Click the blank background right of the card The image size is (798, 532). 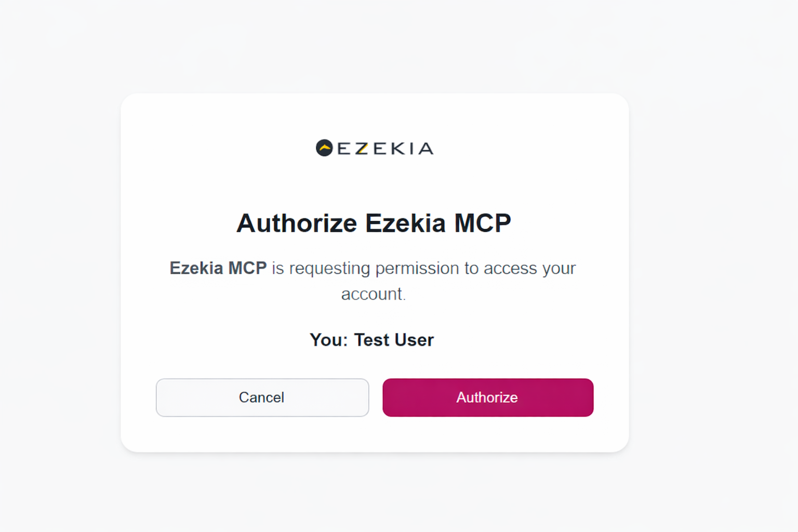[712, 270]
